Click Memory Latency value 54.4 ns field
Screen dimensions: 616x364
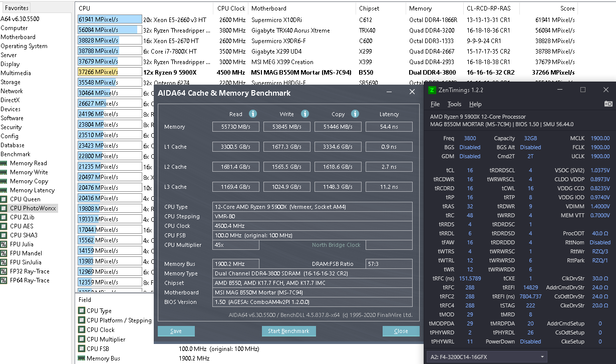point(389,127)
